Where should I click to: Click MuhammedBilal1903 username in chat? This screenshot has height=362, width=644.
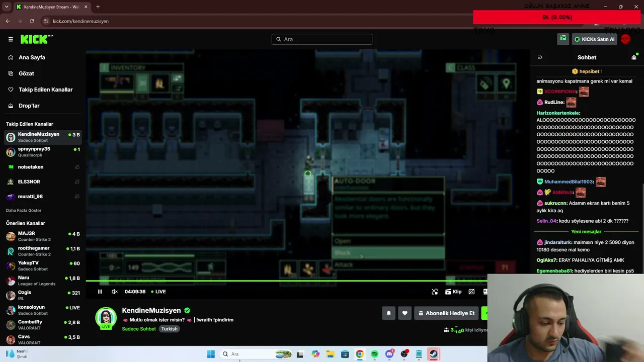point(569,182)
